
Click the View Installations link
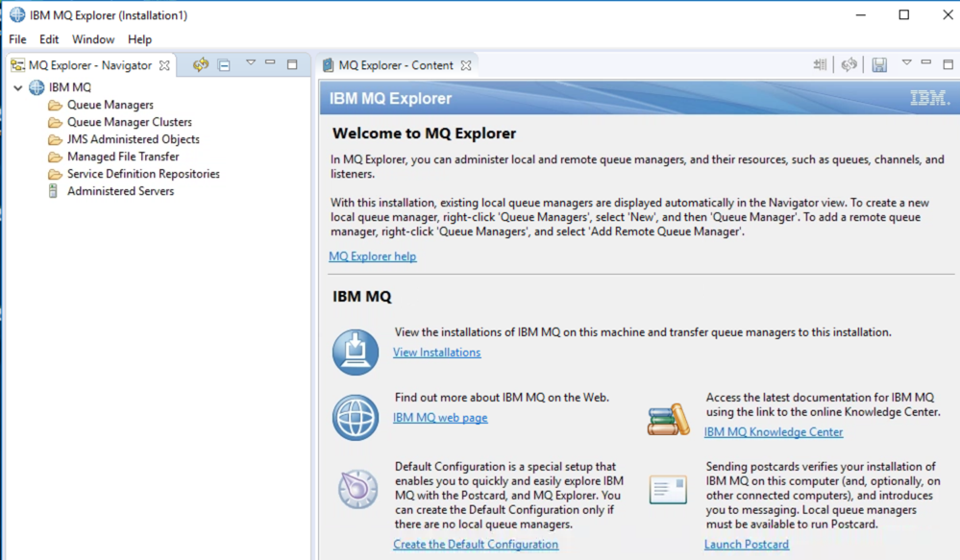click(436, 353)
